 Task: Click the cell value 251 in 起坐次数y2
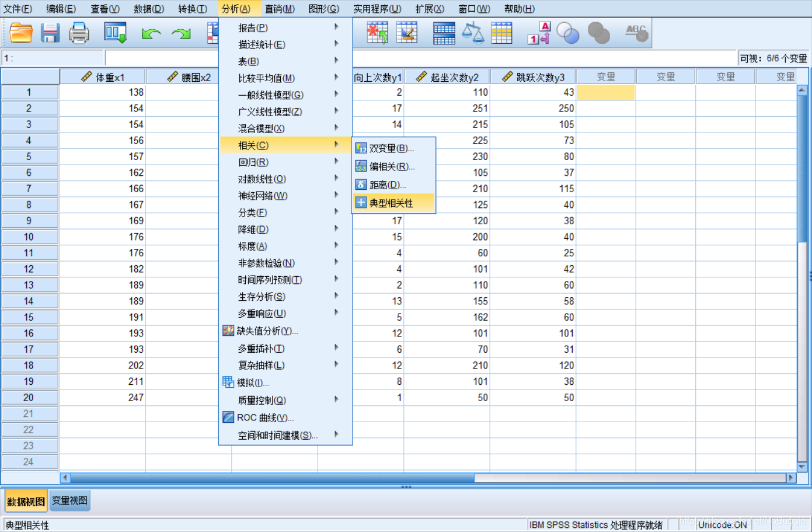pyautogui.click(x=447, y=108)
